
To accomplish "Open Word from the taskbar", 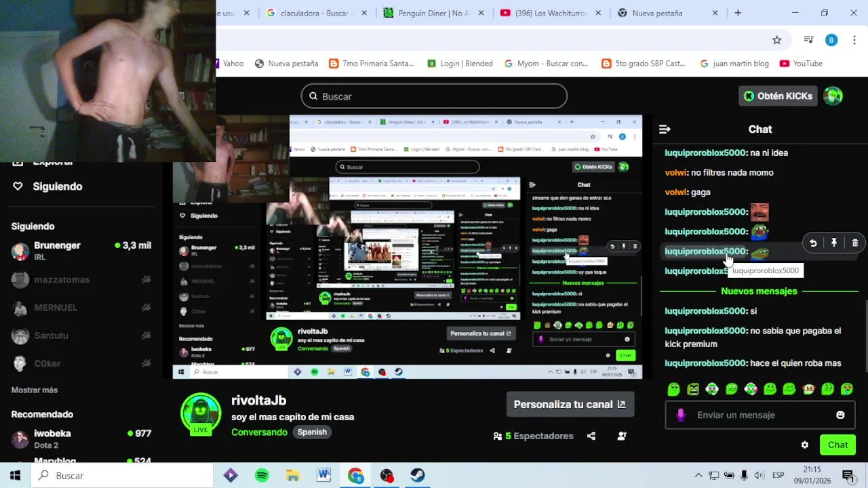I will pos(324,475).
